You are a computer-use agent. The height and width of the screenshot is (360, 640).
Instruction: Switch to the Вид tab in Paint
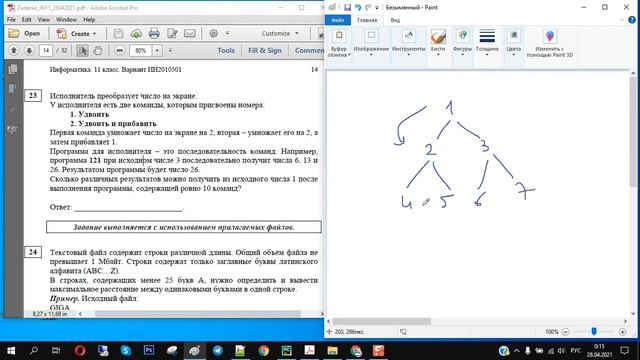(395, 20)
